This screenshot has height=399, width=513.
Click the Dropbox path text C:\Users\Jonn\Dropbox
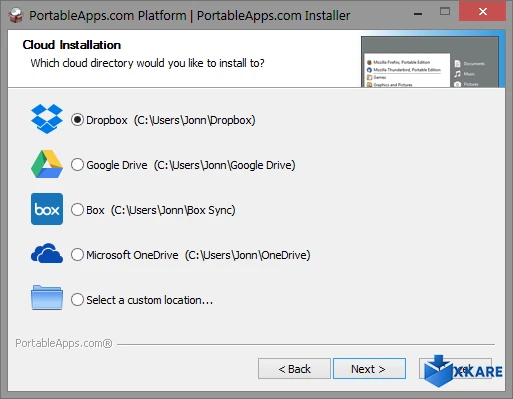pyautogui.click(x=195, y=120)
